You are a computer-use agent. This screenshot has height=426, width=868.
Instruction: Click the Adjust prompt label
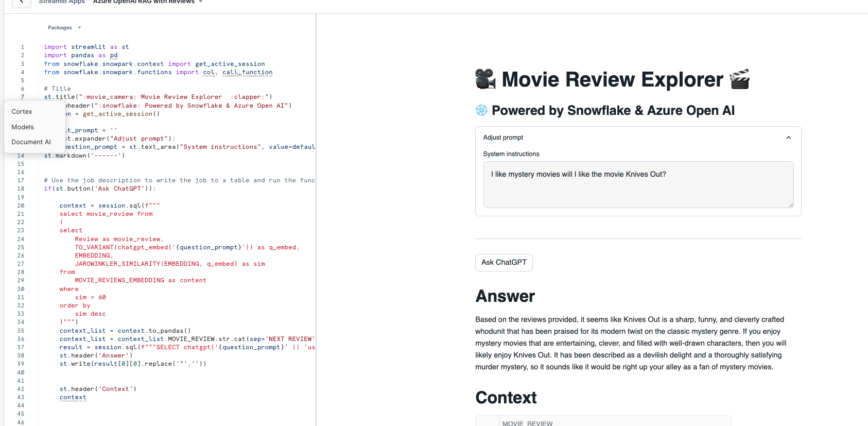[503, 138]
